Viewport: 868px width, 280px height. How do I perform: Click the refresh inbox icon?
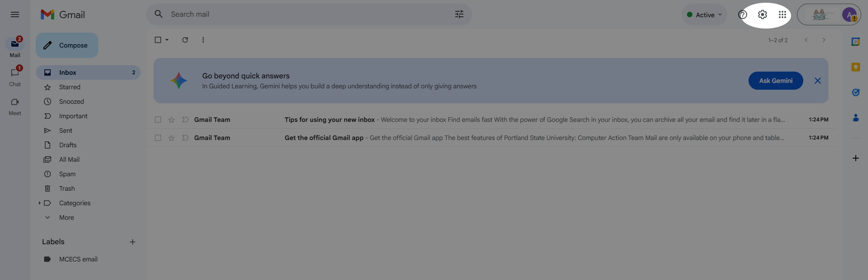tap(185, 40)
